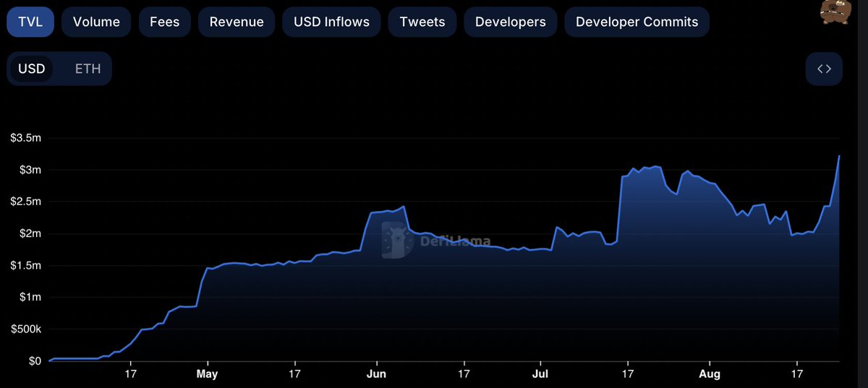Switch chart denomination to ETH
868x388 pixels.
click(88, 69)
